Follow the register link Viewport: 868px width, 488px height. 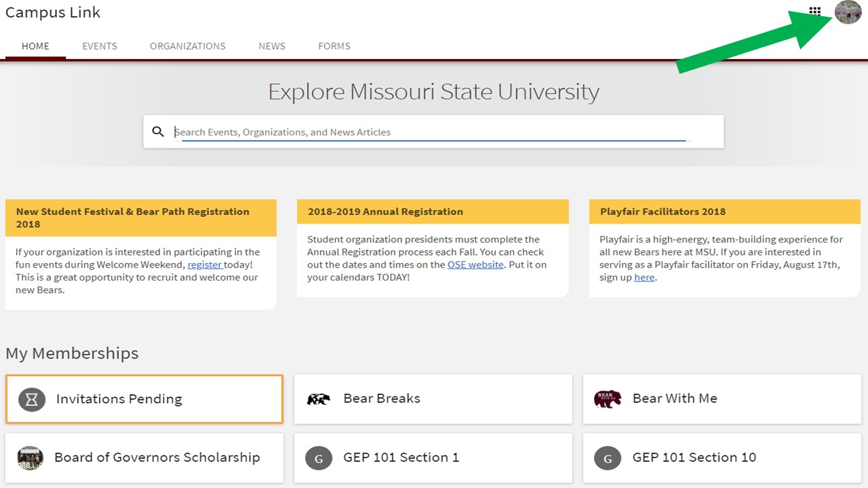pos(204,265)
